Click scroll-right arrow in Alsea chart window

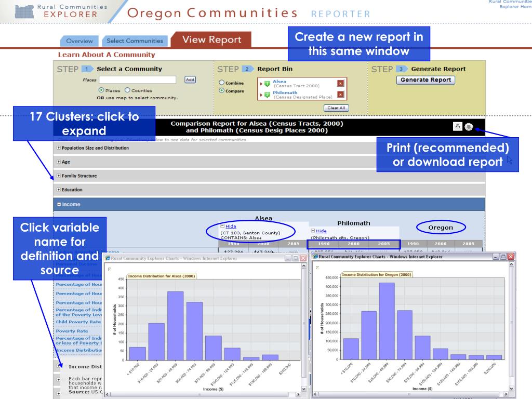(x=298, y=394)
